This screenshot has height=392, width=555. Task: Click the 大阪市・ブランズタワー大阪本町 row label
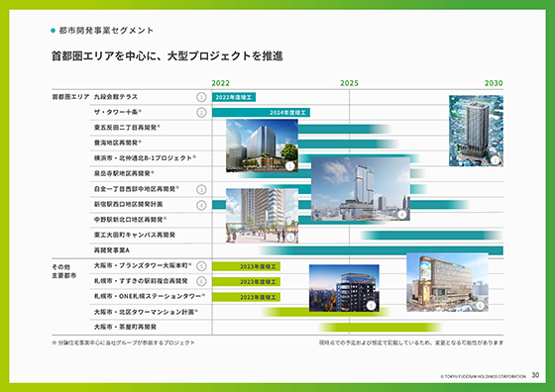point(143,265)
